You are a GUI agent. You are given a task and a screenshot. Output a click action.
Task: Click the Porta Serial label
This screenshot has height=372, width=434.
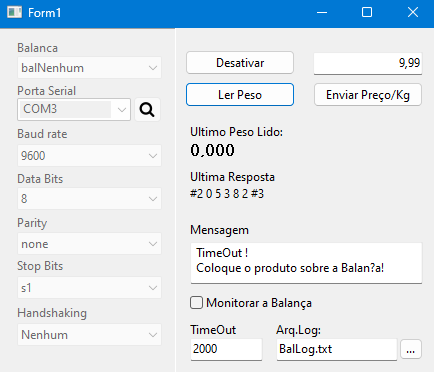point(46,91)
